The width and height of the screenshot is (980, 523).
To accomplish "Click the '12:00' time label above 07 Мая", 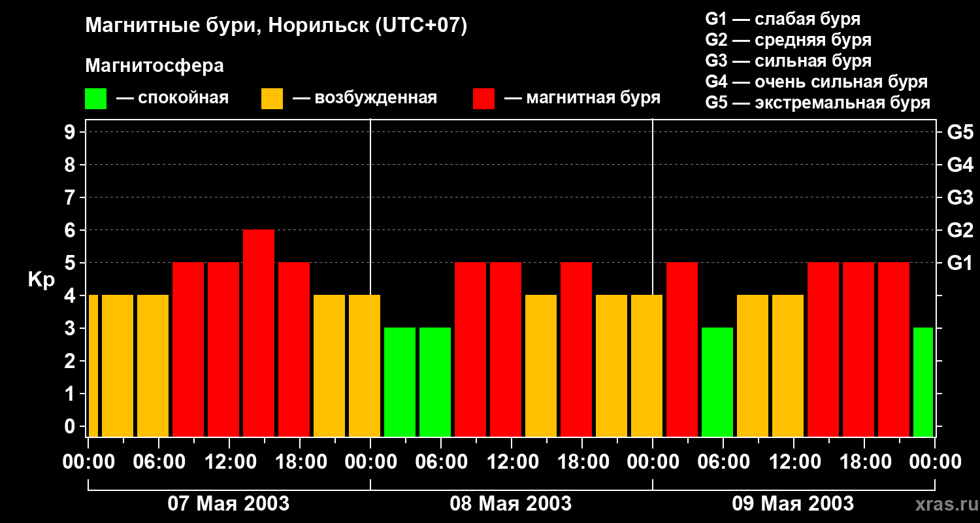I will pos(230,463).
